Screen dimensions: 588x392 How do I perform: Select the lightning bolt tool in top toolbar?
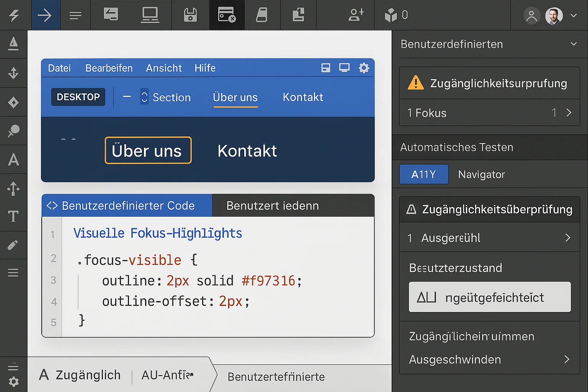(14, 15)
